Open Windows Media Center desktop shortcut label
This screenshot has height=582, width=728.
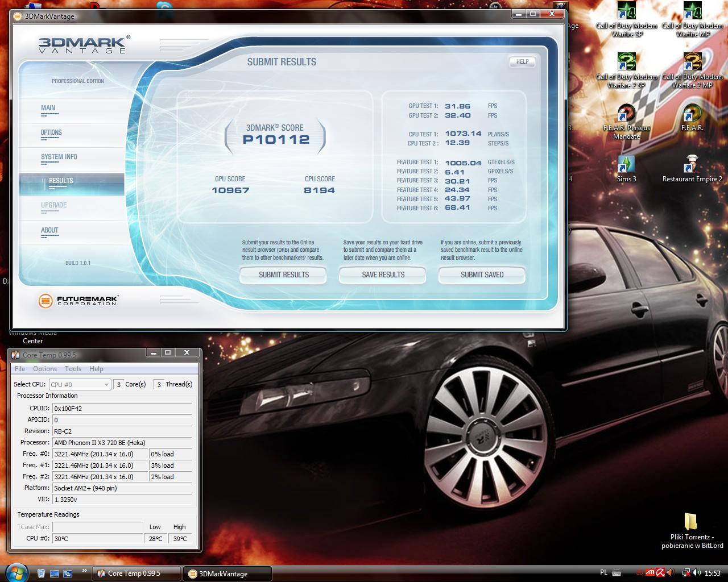(32, 336)
